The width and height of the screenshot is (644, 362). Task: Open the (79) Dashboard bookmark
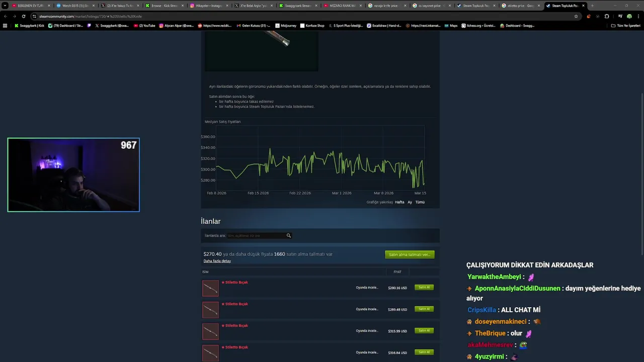(65, 26)
